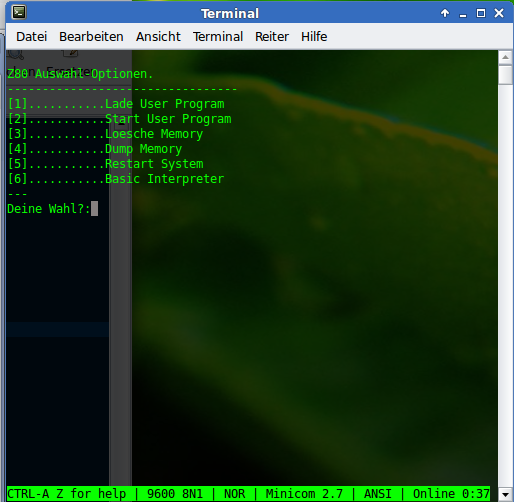Click the scrollbar down arrow
This screenshot has width=514, height=502.
tap(505, 495)
